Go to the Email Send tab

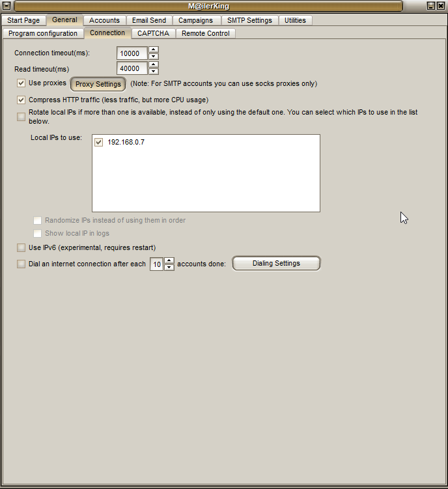tap(149, 20)
